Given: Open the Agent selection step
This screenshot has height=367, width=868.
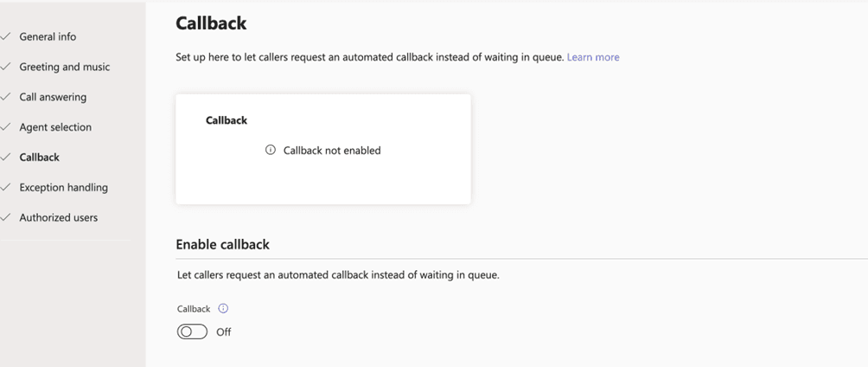Looking at the screenshot, I should point(55,127).
